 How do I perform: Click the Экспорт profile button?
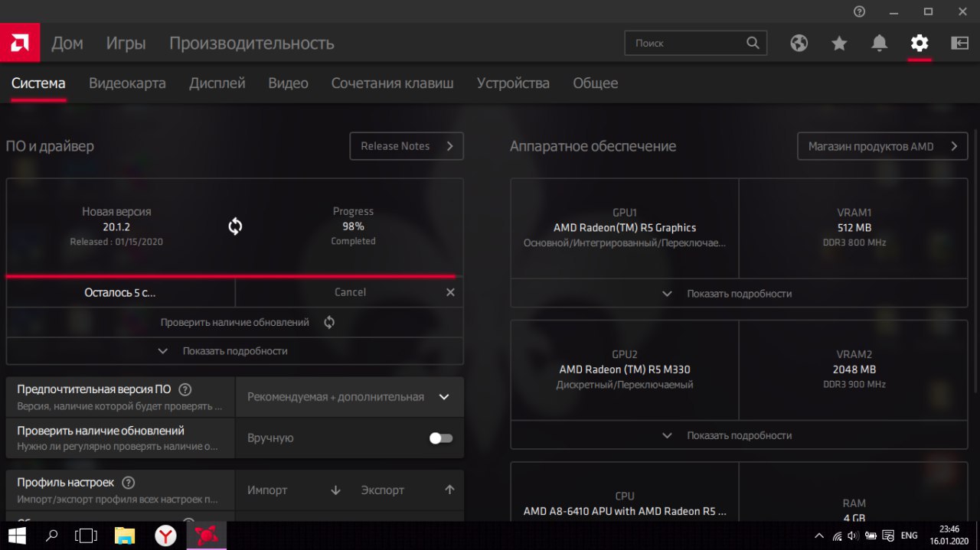(407, 490)
